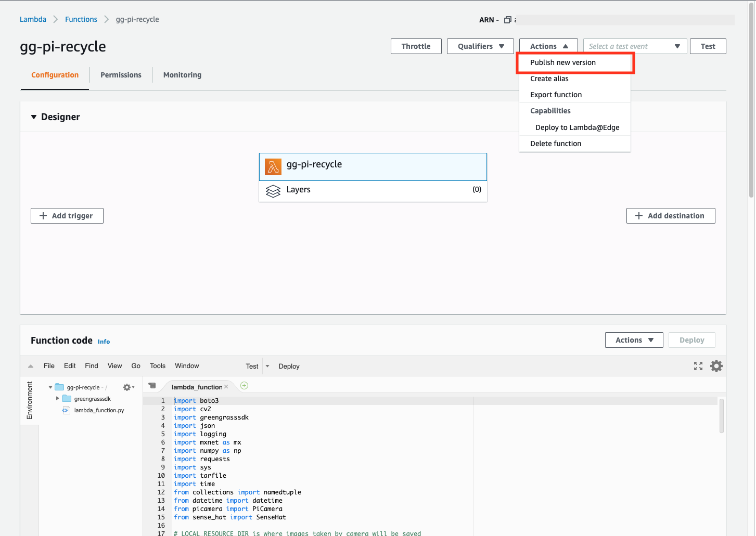Open the editor Find menu
Image resolution: width=756 pixels, height=536 pixels.
[92, 366]
